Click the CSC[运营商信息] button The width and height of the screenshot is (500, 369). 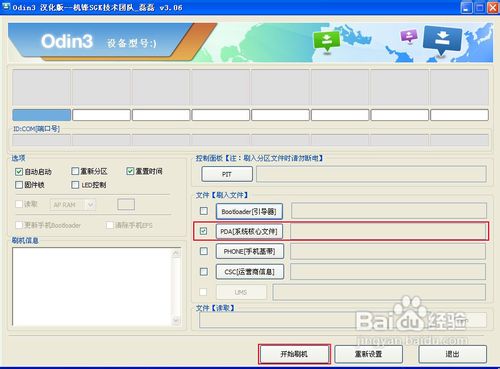(x=250, y=272)
